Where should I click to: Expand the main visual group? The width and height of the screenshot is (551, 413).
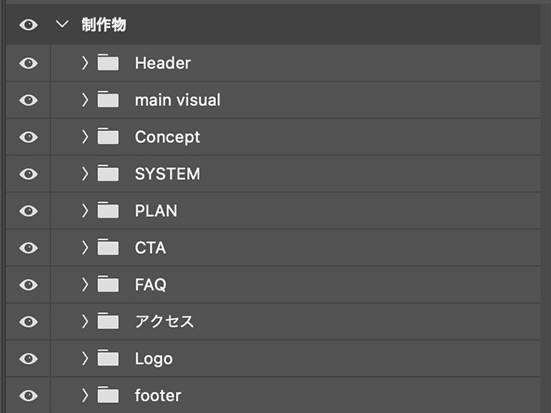coord(85,100)
